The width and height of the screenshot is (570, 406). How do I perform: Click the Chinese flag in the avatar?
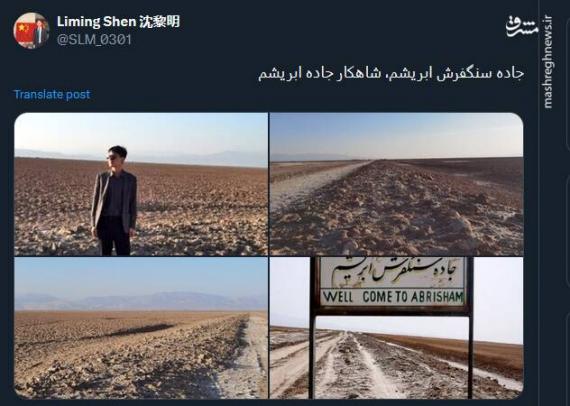click(x=24, y=31)
